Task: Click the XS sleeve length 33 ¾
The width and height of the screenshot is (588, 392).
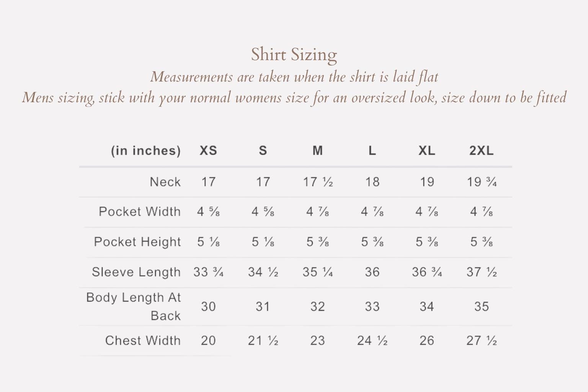Action: click(208, 272)
